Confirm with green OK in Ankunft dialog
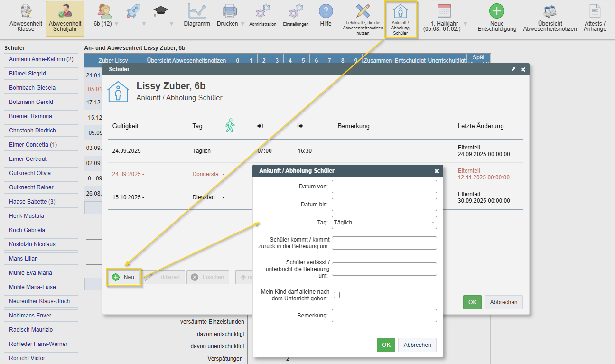 (386, 345)
